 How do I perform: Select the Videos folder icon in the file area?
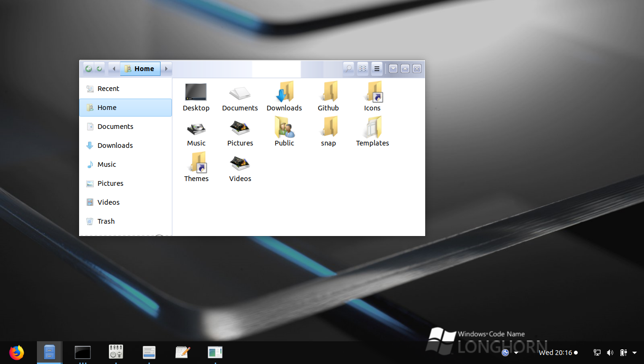[x=240, y=164]
